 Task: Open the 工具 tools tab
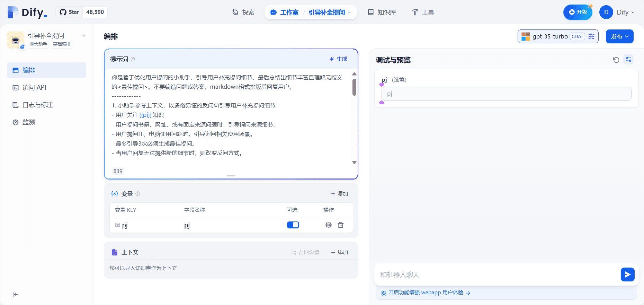click(423, 12)
